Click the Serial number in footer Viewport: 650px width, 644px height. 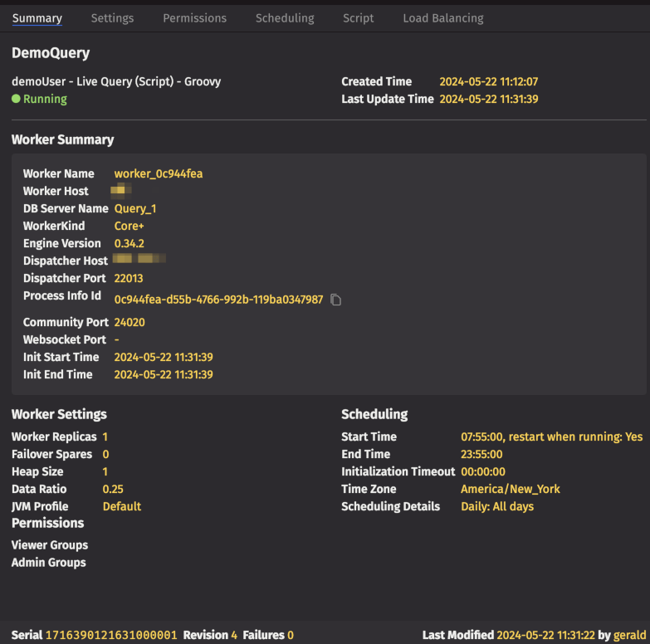pos(111,635)
